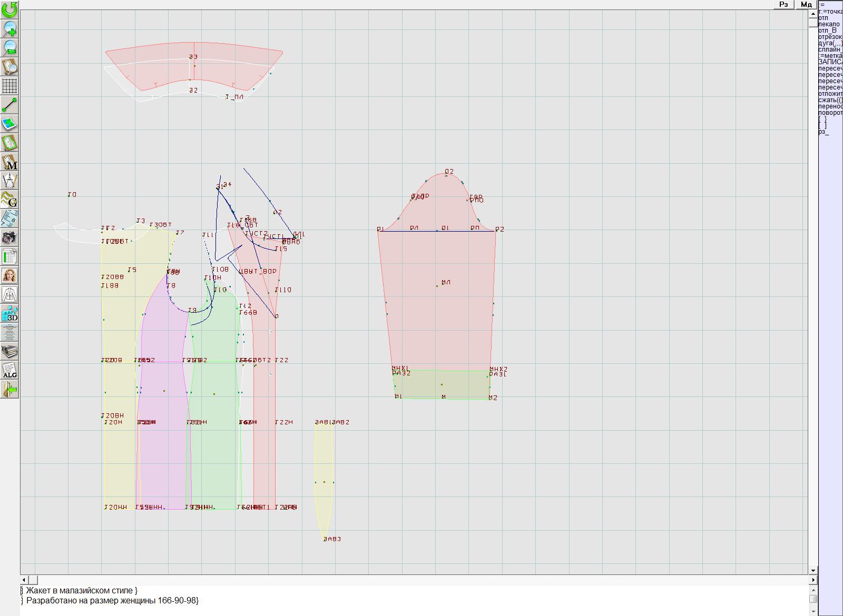Zoom in with the magnifier plus icon
Image resolution: width=843 pixels, height=616 pixels.
point(9,28)
